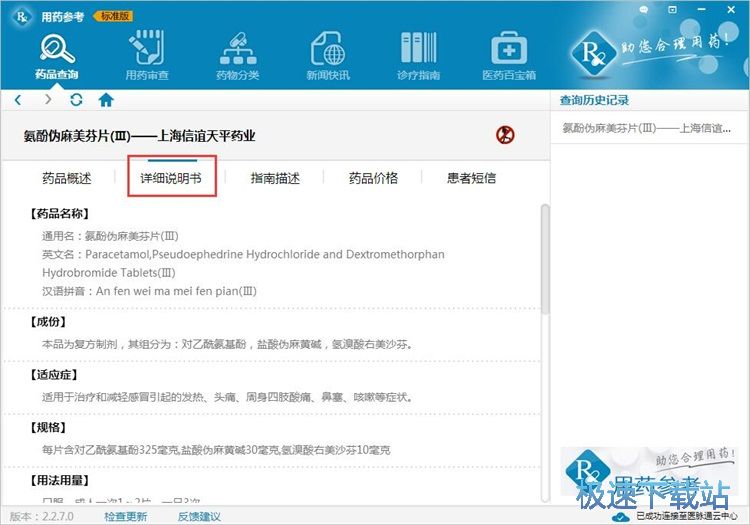750x525 pixels.
Task: Return to the home page
Action: [106, 100]
